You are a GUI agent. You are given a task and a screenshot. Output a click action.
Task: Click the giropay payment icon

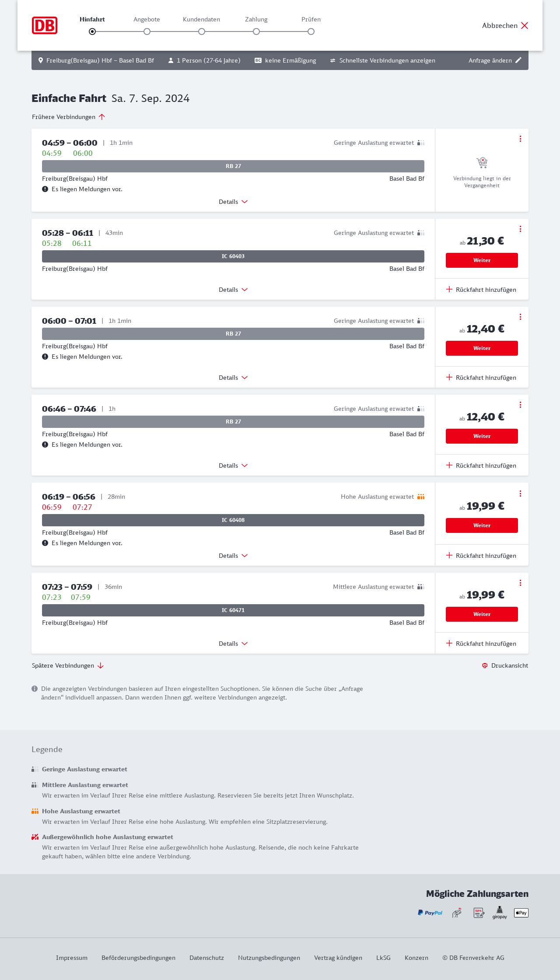(x=500, y=913)
